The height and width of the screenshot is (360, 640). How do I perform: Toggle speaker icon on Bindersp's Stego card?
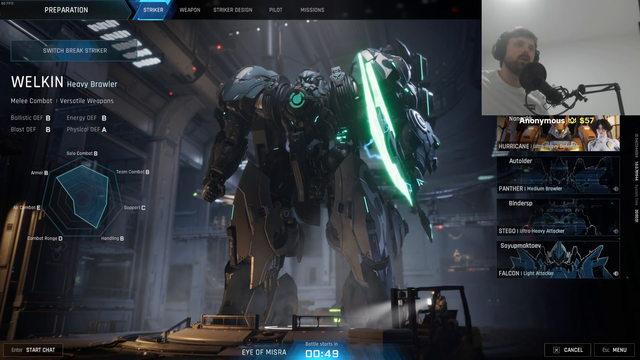coord(616,231)
